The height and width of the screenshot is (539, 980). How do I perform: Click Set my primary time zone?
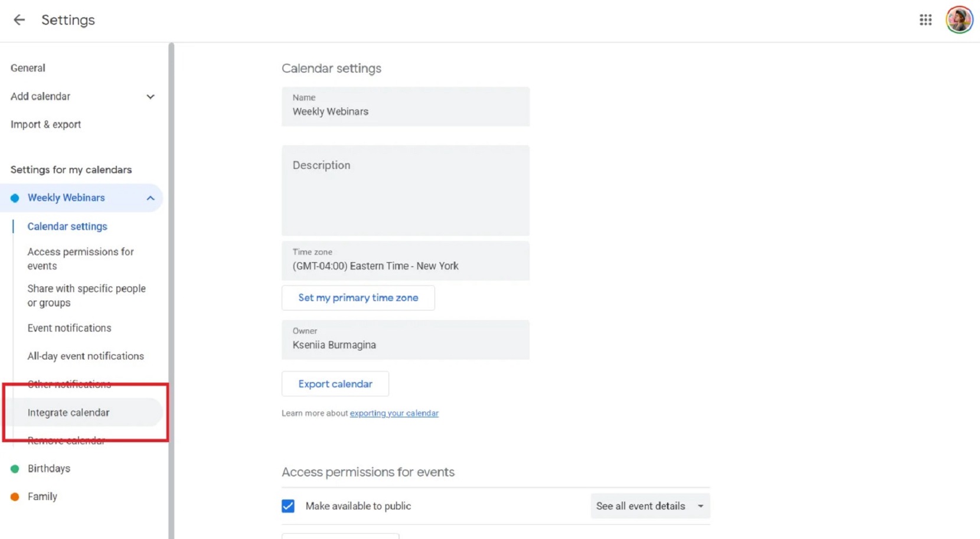pyautogui.click(x=358, y=298)
